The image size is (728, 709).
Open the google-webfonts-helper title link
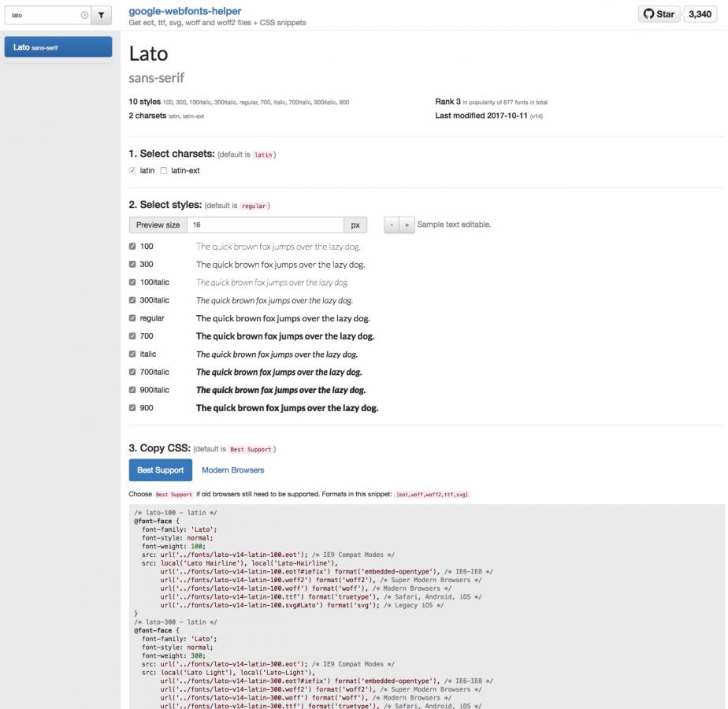[185, 11]
